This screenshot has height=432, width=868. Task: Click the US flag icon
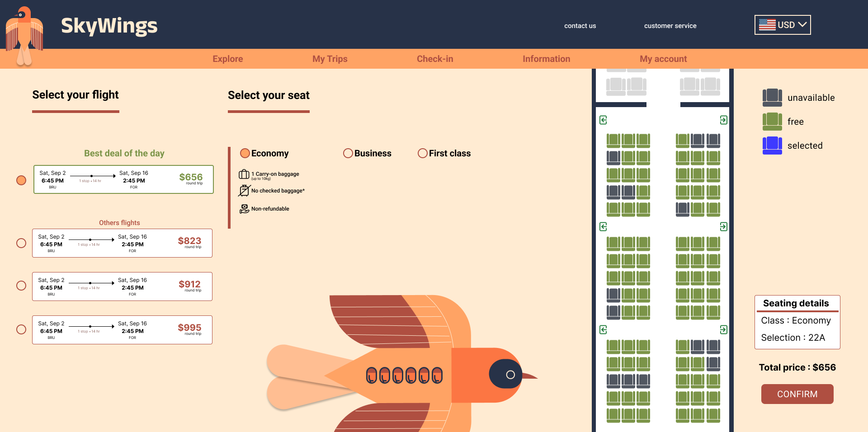767,25
